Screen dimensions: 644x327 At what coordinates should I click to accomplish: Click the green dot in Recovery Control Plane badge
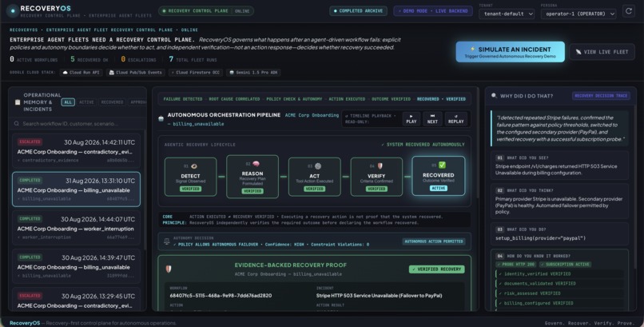click(165, 11)
